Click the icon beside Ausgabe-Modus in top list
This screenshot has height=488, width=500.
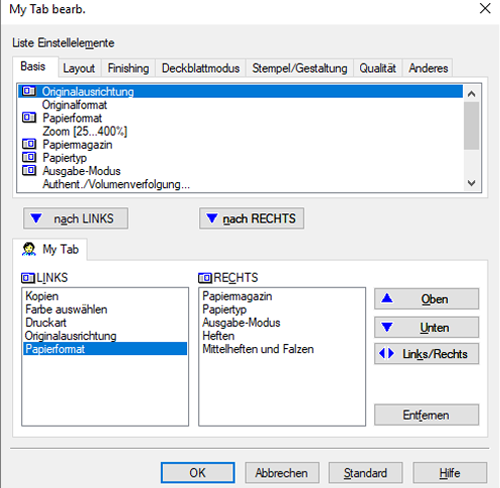click(29, 170)
